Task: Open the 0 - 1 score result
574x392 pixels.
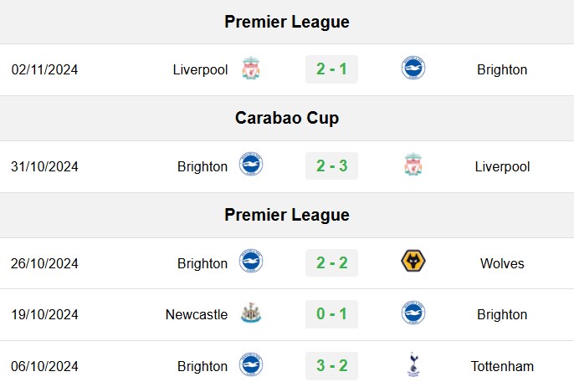Action: coord(331,313)
